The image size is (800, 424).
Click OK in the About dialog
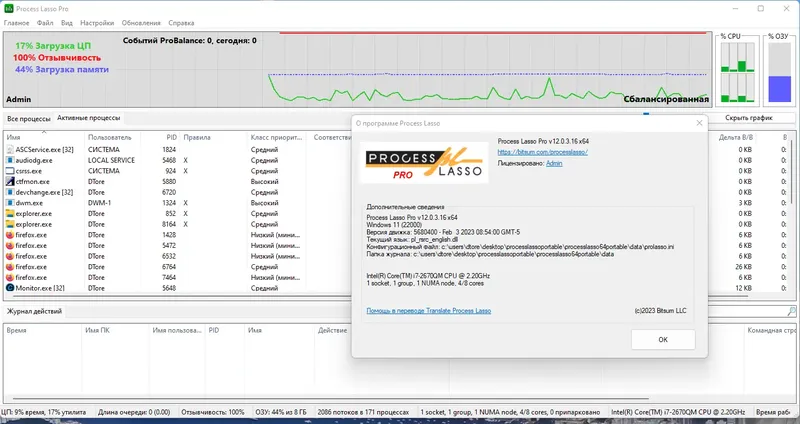663,339
